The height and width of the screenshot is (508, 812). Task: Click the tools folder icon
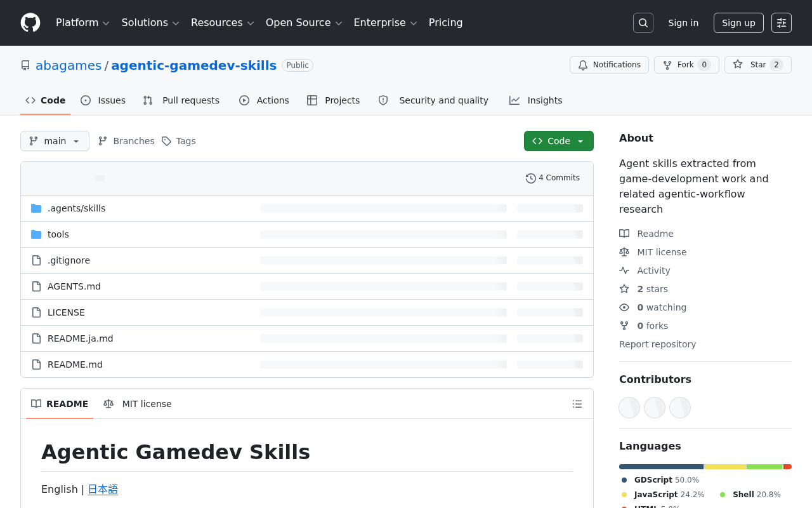36,234
